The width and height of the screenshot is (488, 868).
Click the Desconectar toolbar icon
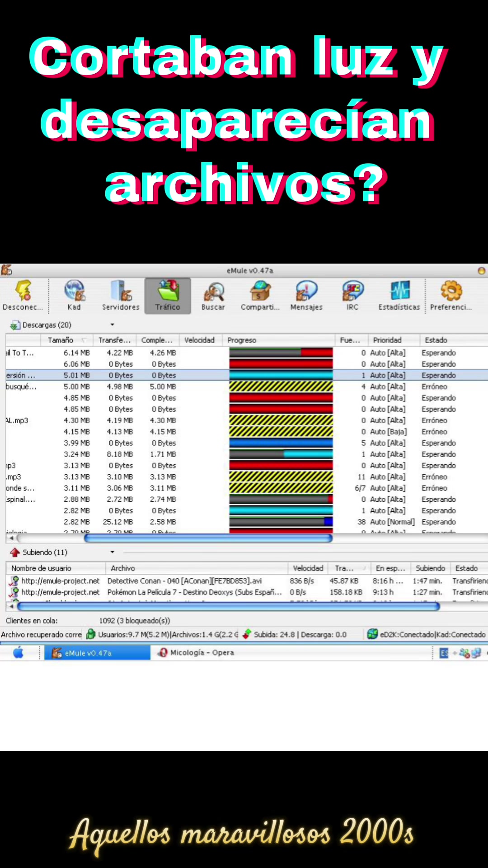pos(23,295)
